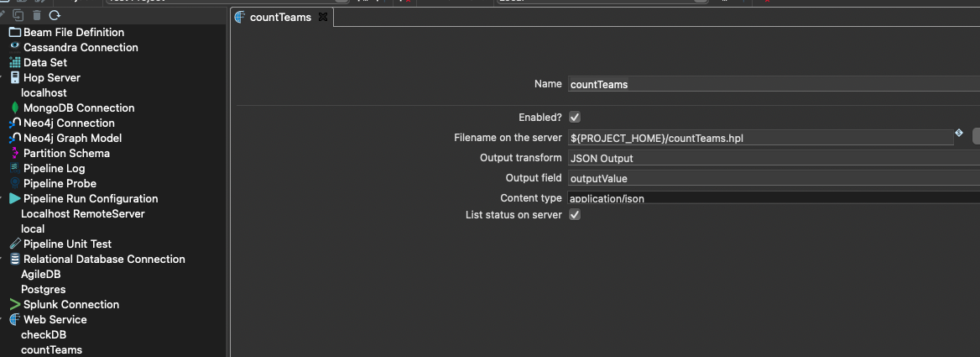Click the Splunk Connection arrow icon
Image resolution: width=980 pixels, height=357 pixels.
point(15,304)
